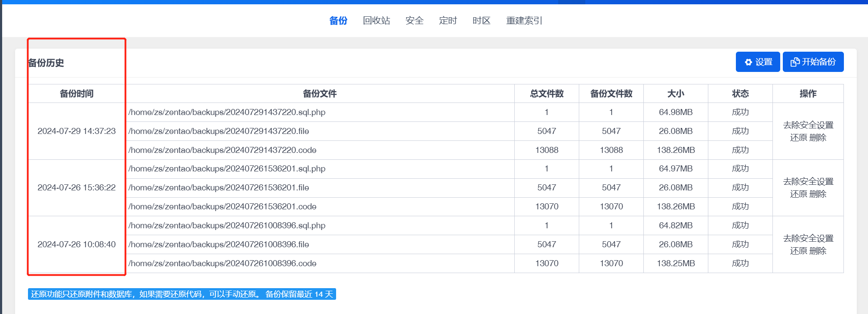Delete the 2024-07-26 15:36:22 backup
Image resolution: width=868 pixels, height=314 pixels.
pos(818,194)
